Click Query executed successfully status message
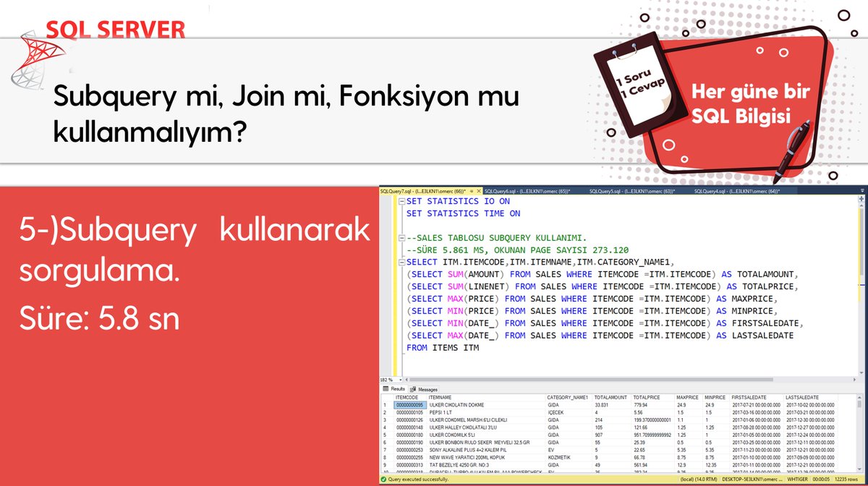The image size is (868, 486). point(420,479)
